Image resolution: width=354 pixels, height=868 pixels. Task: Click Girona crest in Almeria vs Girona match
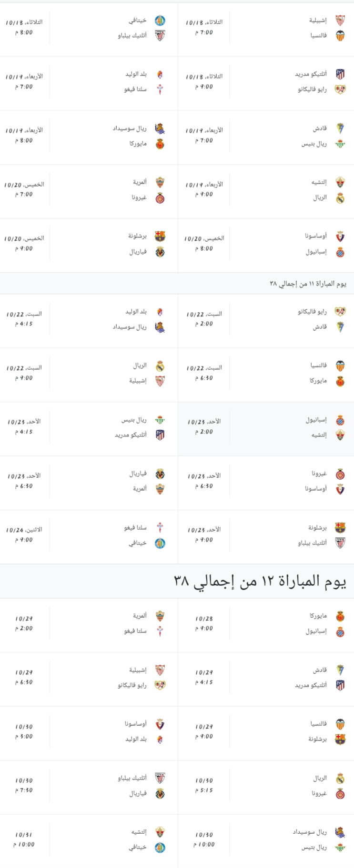click(160, 198)
